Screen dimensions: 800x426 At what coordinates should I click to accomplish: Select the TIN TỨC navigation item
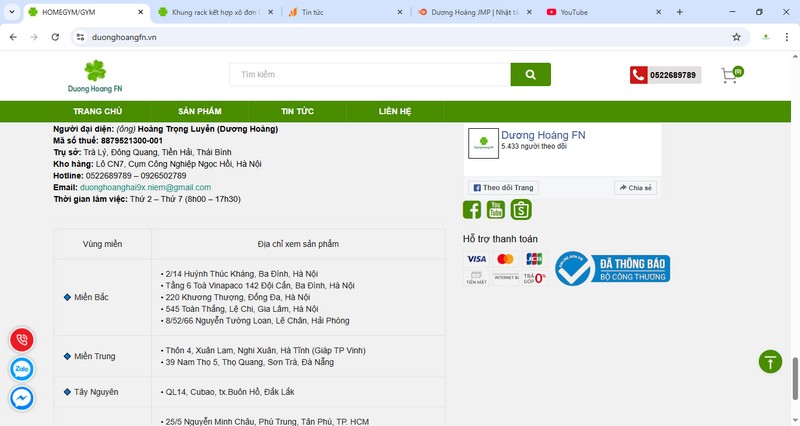(297, 111)
